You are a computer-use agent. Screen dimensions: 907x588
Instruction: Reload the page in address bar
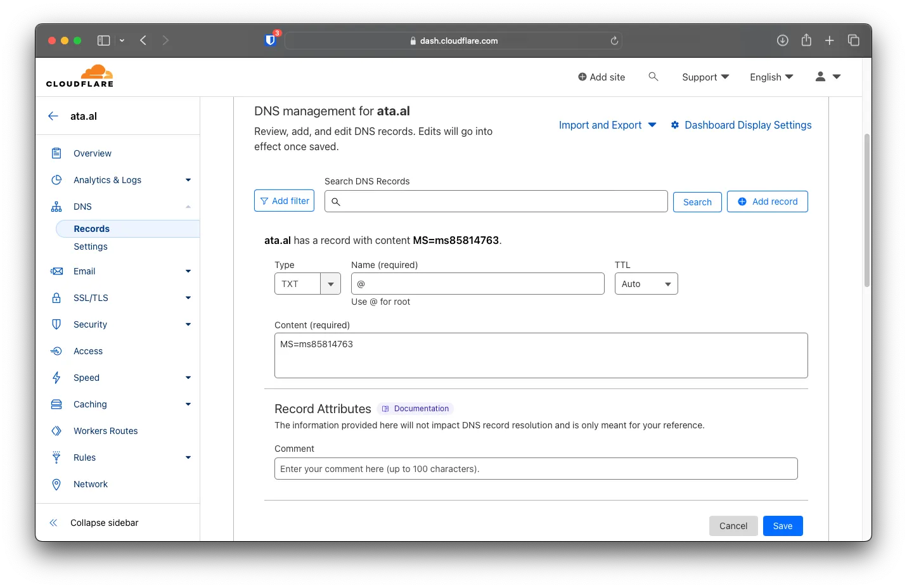click(x=614, y=41)
